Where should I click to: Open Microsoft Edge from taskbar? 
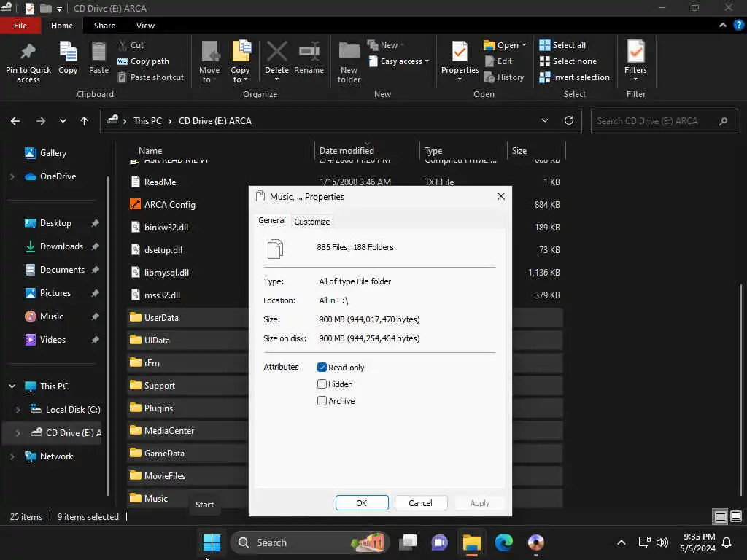point(503,542)
